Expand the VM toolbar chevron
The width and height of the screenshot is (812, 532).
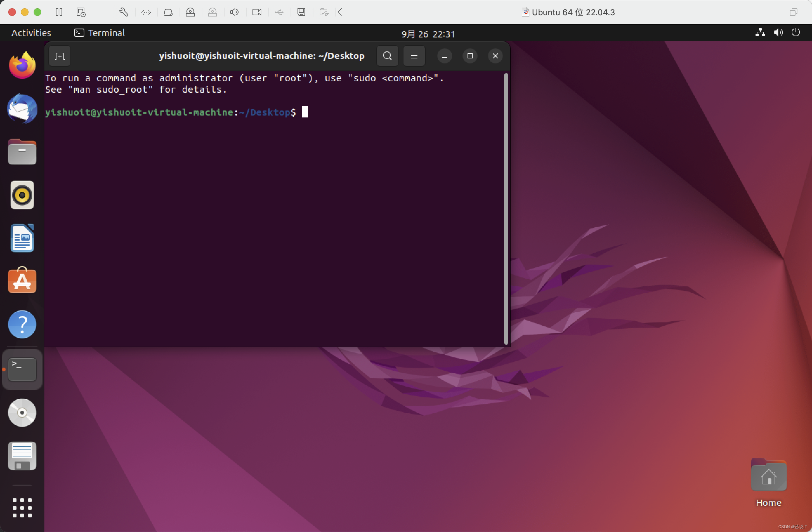pos(340,12)
